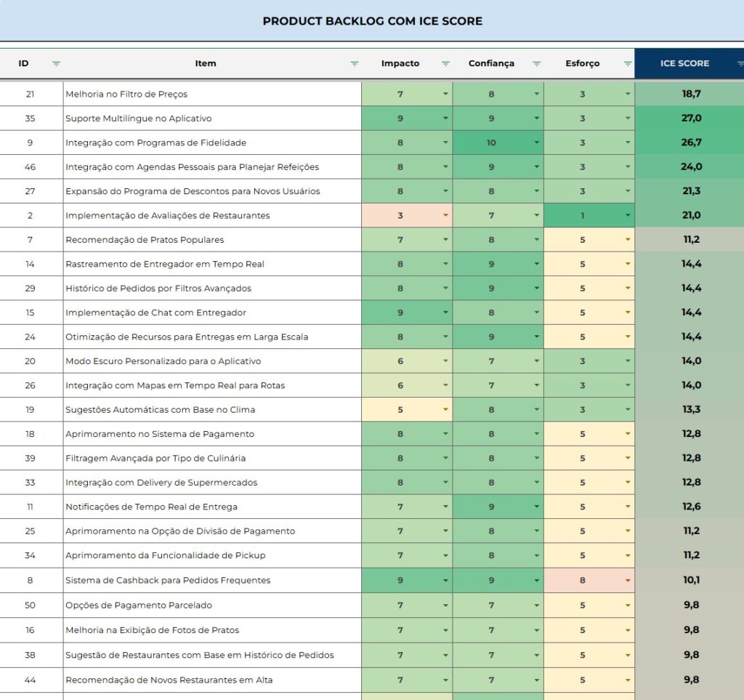The image size is (744, 700).
Task: Expand Confiança dropdown for Suporte Multilíngue no Aplicativo
Action: (x=536, y=118)
